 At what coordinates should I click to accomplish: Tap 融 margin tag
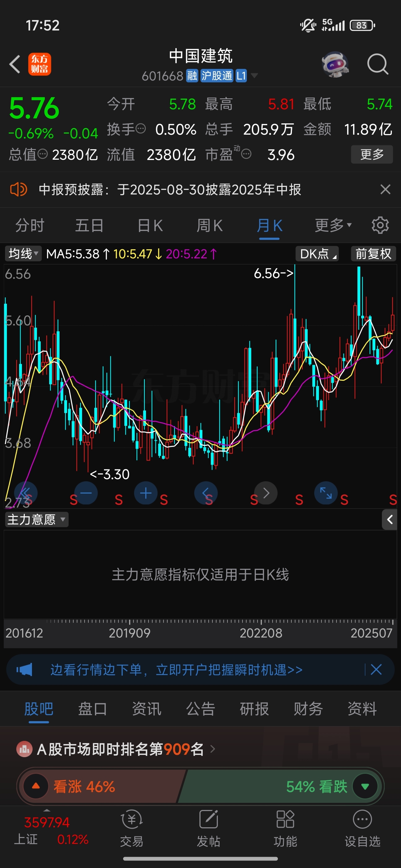(192, 75)
